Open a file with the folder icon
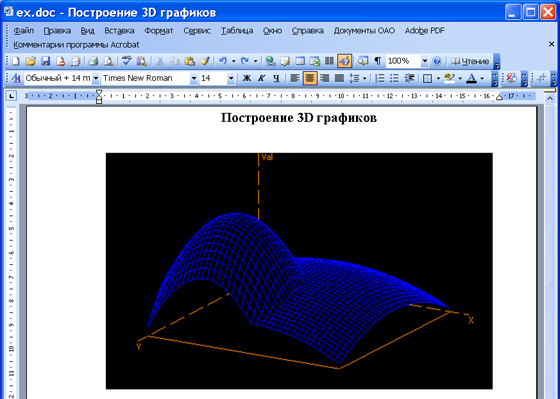Screen dimensions: 560x399 coord(31,61)
